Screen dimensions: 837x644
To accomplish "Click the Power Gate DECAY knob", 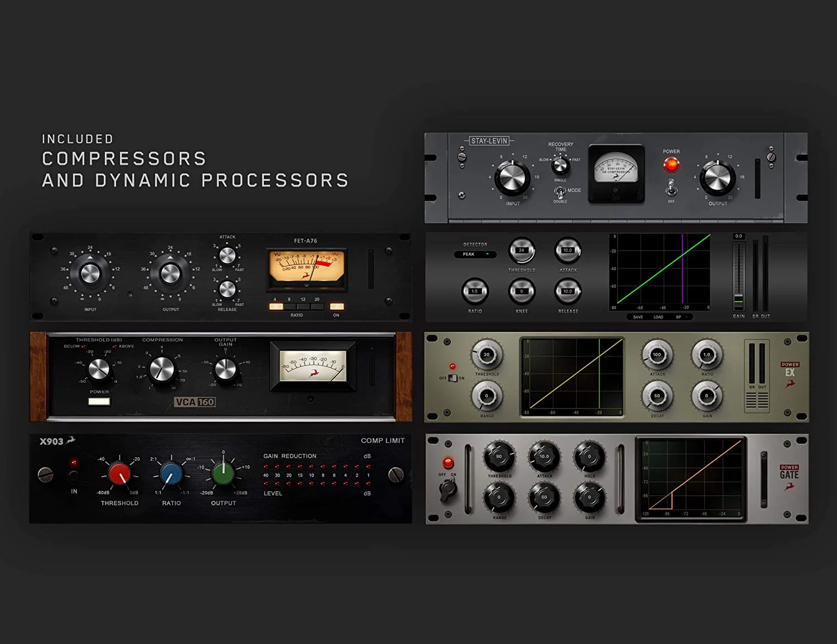I will pos(545,498).
